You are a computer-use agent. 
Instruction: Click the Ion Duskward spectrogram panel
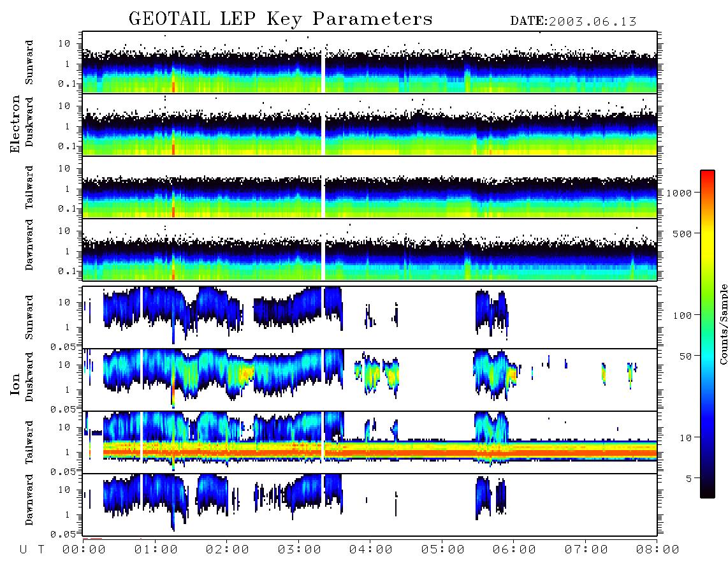click(x=370, y=379)
